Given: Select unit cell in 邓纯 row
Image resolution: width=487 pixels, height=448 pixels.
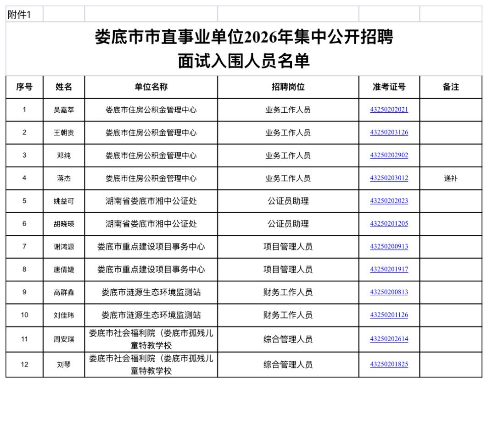Looking at the screenshot, I should point(151,155).
